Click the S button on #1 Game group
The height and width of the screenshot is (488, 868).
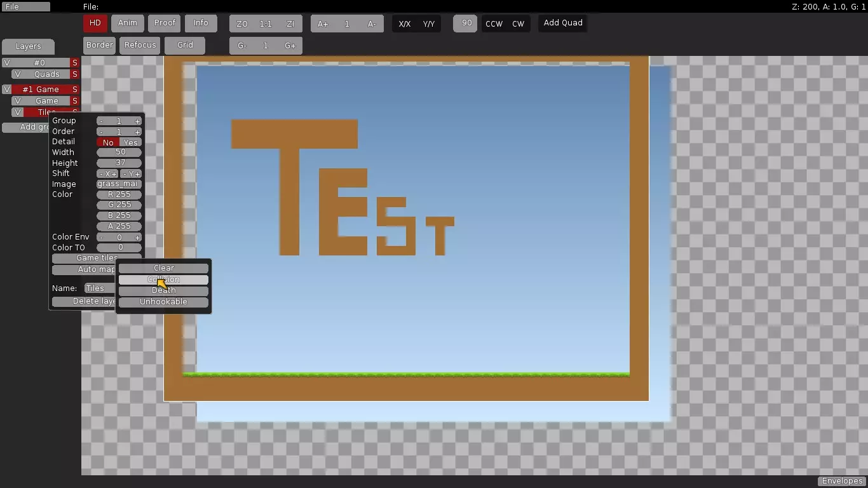(74, 90)
